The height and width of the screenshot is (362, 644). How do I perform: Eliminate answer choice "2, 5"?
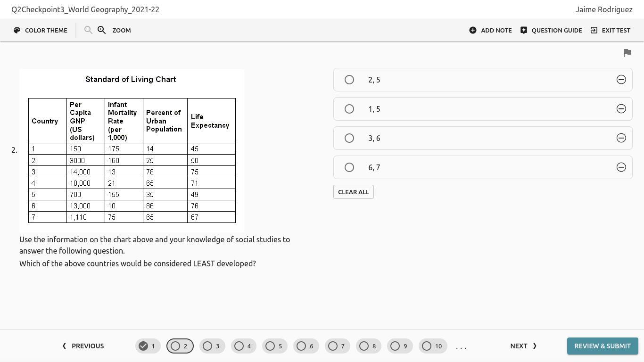point(621,80)
